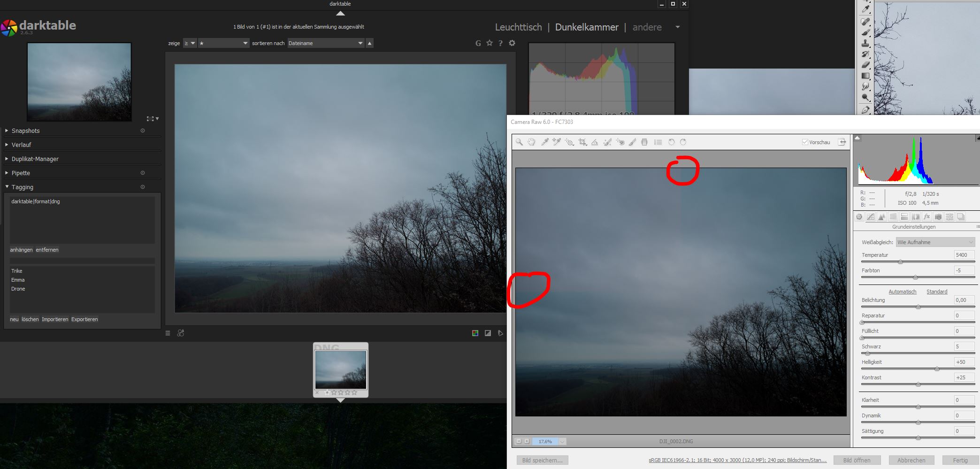
Task: Open darktable quick presets menu icon
Action: pyautogui.click(x=168, y=333)
